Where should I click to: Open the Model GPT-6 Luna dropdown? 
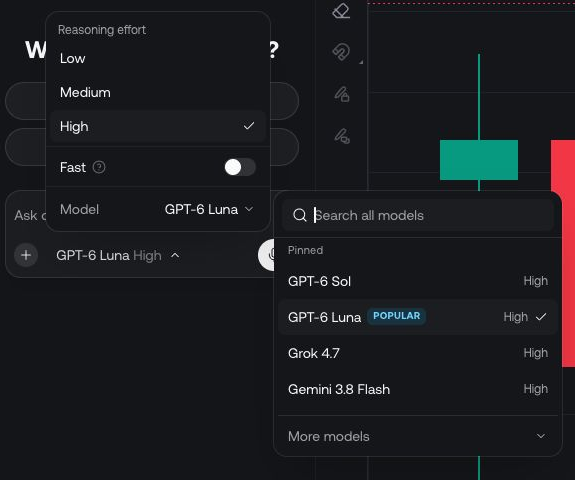[209, 209]
